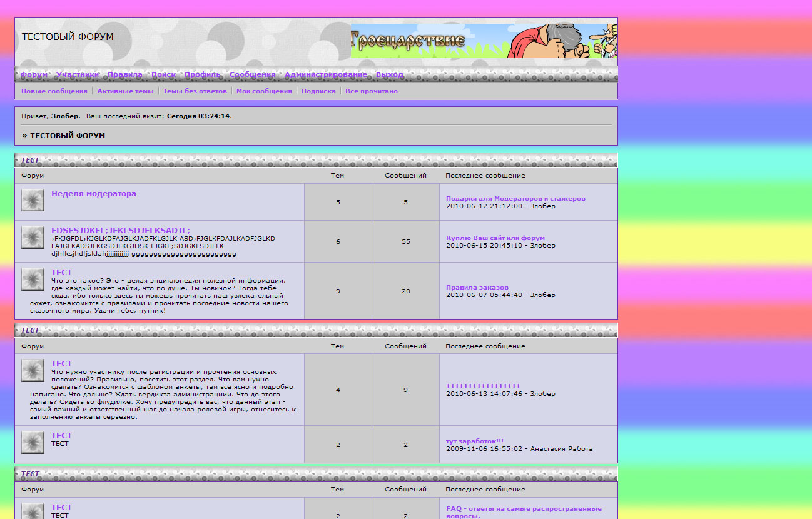Open the 'Правила заказов' last message link
Image resolution: width=812 pixels, height=519 pixels.
pyautogui.click(x=477, y=288)
